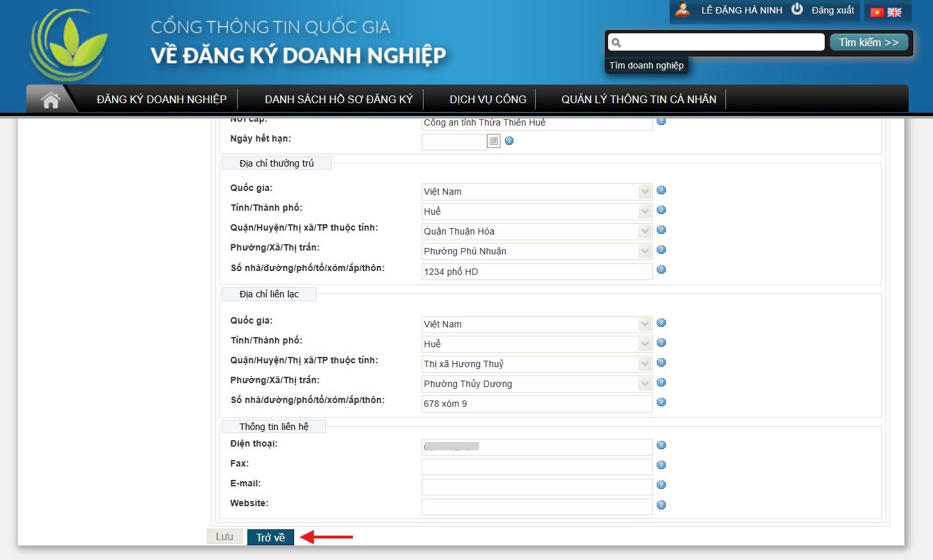Open QUẢN LÝ THÔNG TIN CÁ NHÂN menu
Screen dimensions: 933x560
pyautogui.click(x=639, y=99)
